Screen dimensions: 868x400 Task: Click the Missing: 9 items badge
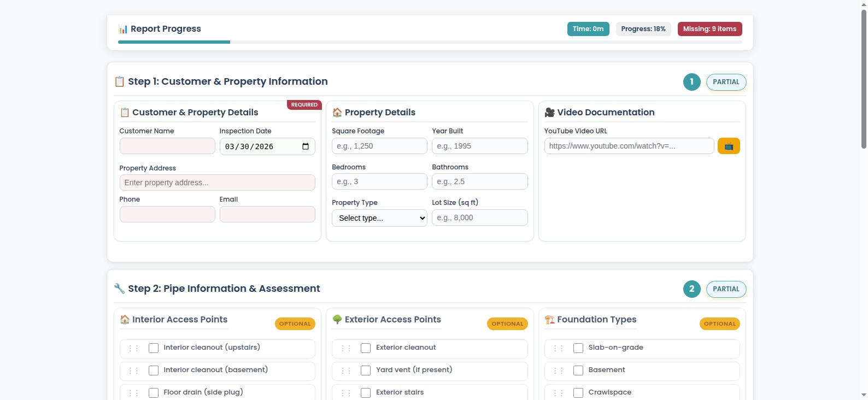[709, 29]
